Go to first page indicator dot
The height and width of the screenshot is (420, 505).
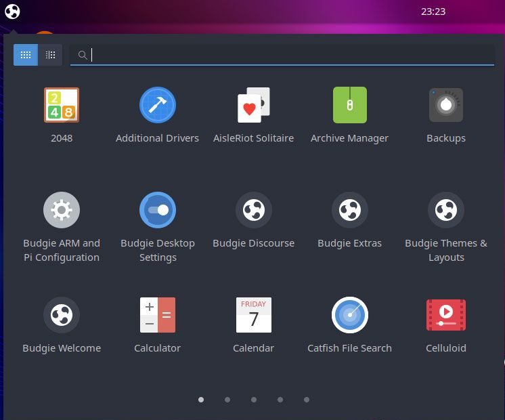click(x=201, y=400)
